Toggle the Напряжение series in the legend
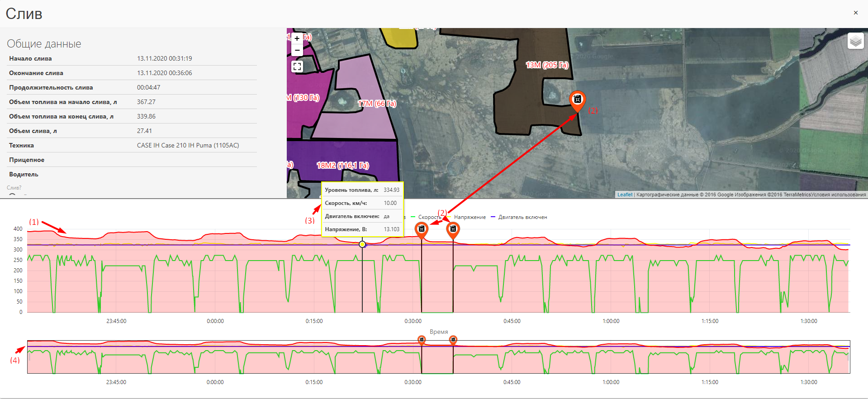 pos(470,217)
